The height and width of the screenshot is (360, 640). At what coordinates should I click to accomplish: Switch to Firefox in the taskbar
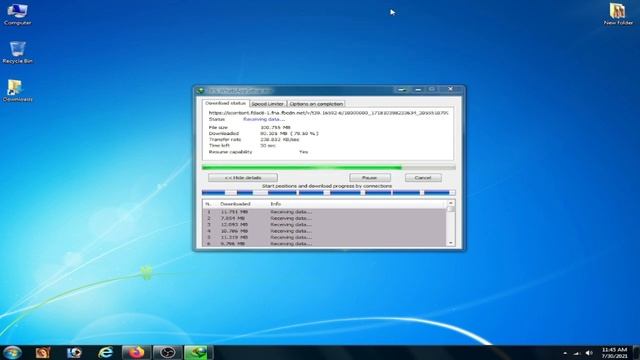point(136,352)
